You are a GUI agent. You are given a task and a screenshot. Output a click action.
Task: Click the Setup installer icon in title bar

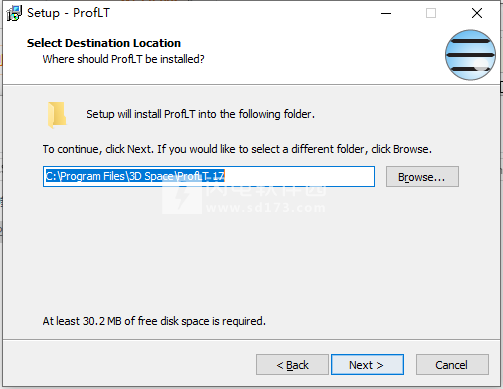click(x=14, y=13)
